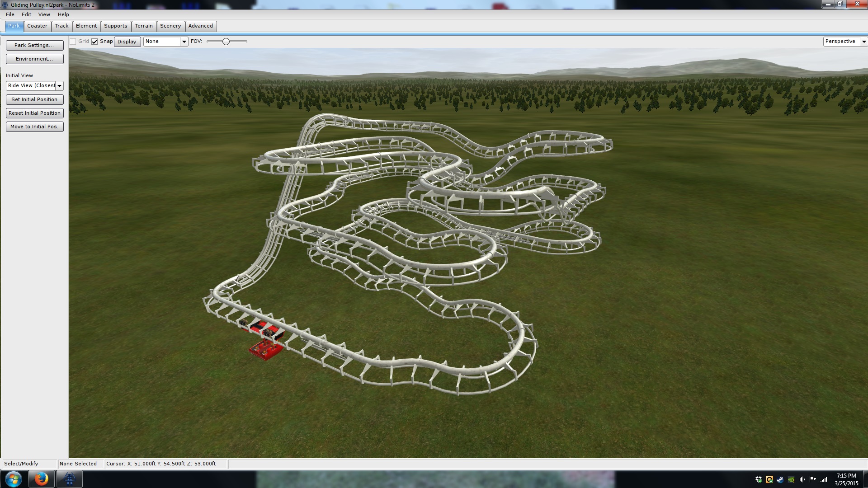Open Firefox from the taskbar
Image resolution: width=868 pixels, height=488 pixels.
[42, 479]
